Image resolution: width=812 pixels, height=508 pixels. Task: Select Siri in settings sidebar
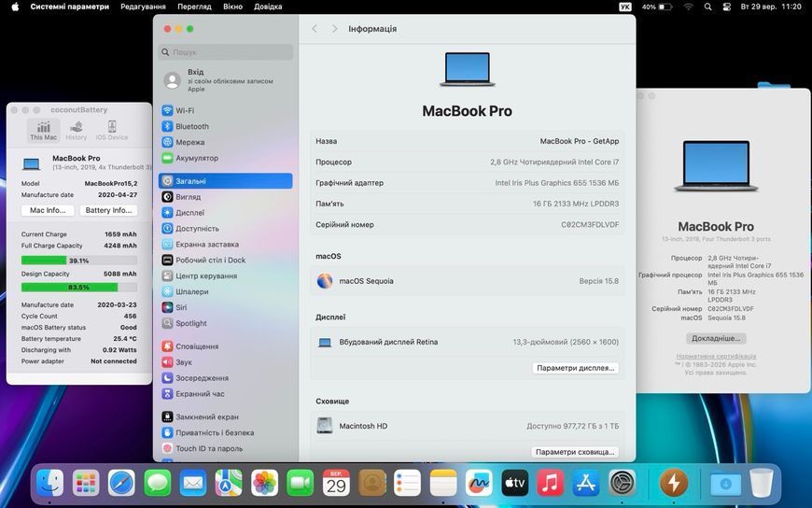pos(225,307)
